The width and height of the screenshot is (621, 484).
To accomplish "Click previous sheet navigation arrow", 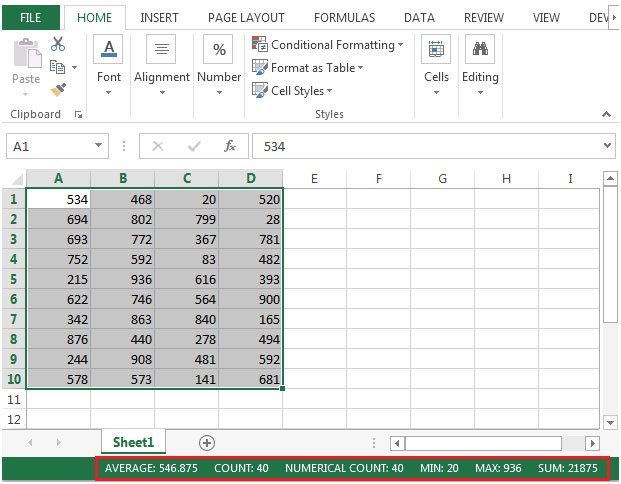I will point(30,442).
